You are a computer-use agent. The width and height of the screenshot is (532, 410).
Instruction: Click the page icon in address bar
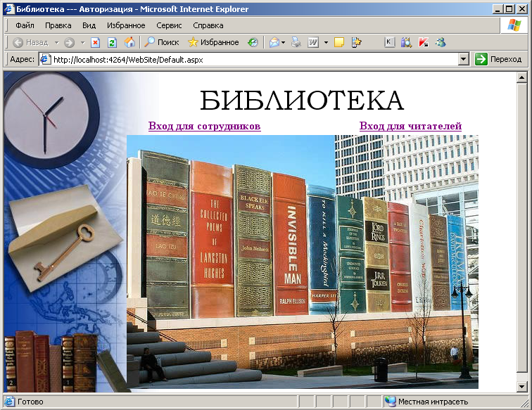tap(46, 60)
